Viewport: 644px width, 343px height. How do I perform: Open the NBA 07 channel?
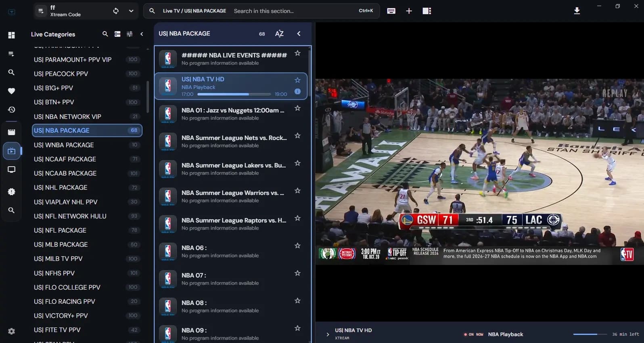pyautogui.click(x=230, y=278)
